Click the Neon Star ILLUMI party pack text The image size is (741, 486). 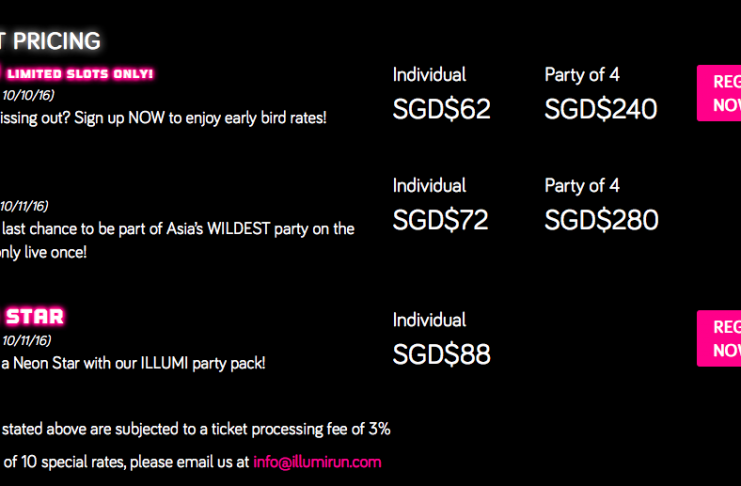133,364
